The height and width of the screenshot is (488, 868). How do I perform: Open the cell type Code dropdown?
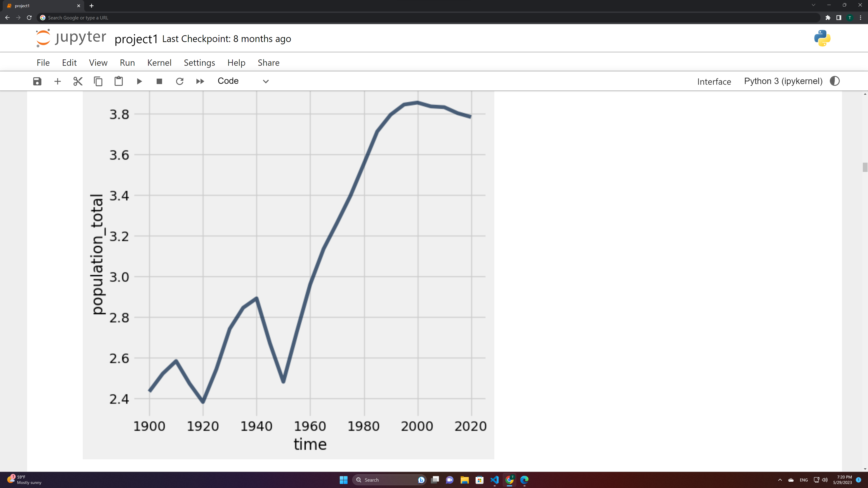243,81
